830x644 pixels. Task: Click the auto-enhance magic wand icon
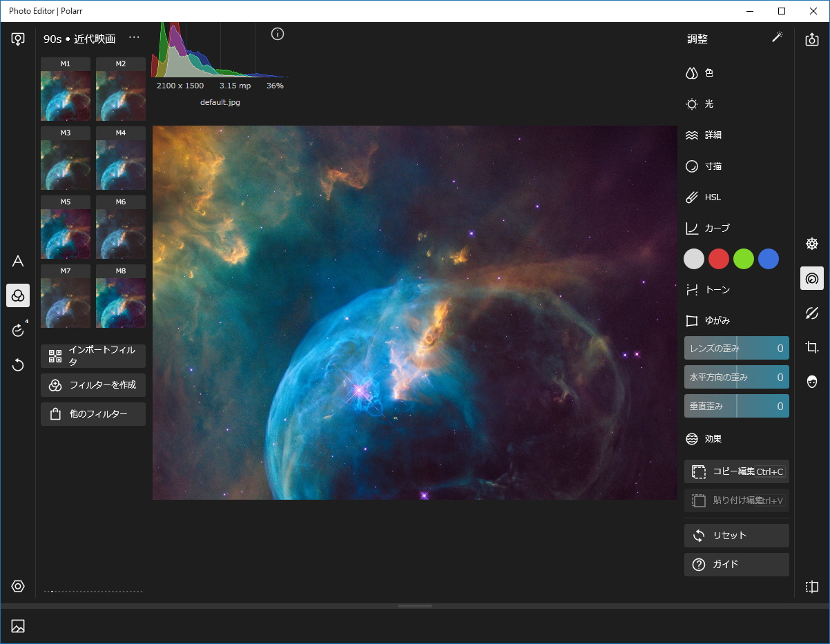[778, 38]
